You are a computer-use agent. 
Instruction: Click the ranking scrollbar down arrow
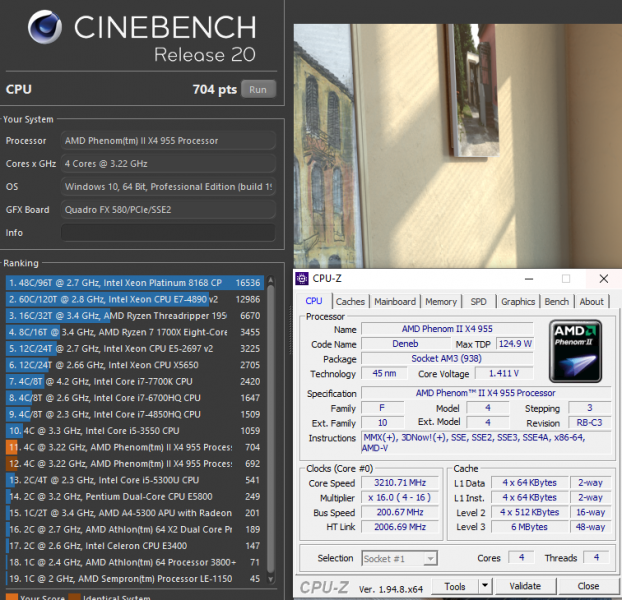[271, 579]
